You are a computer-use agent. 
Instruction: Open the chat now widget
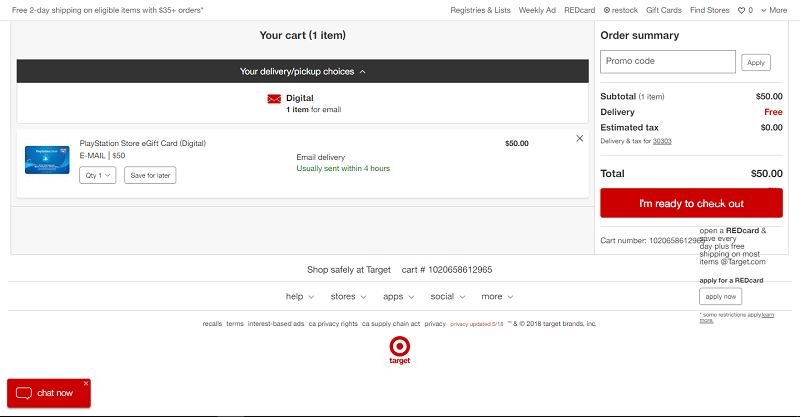(x=48, y=393)
